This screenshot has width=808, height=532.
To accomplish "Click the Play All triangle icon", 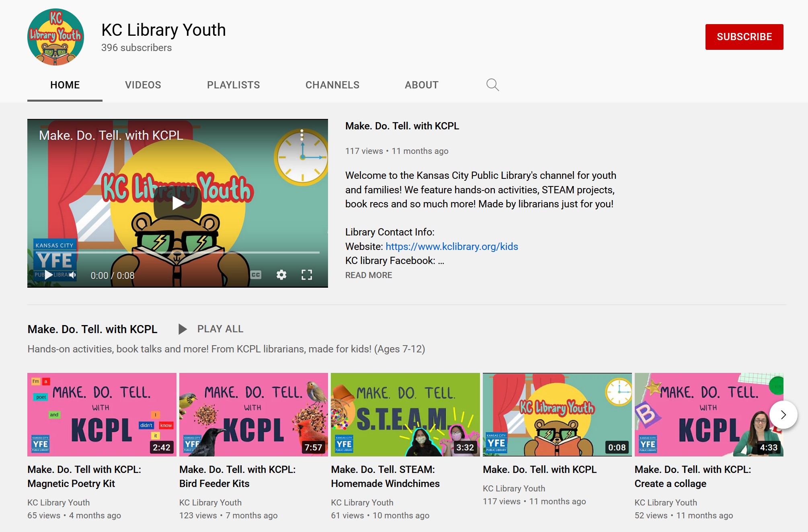I will coord(183,329).
